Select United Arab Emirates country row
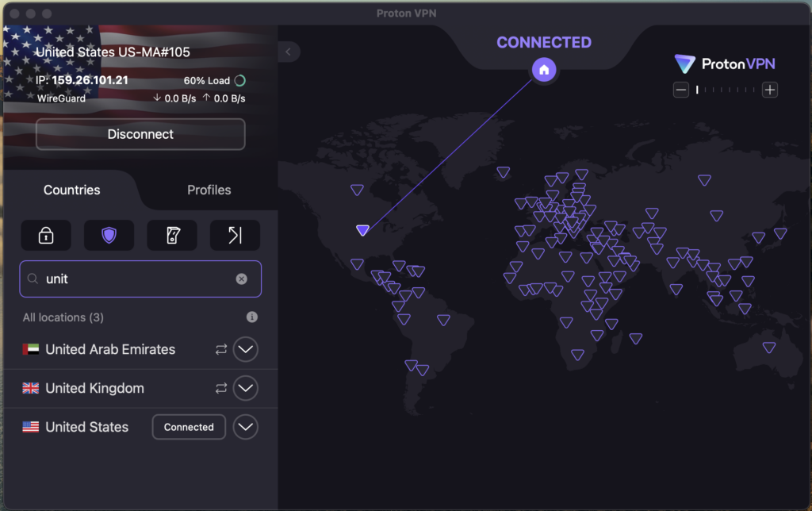 (x=140, y=349)
